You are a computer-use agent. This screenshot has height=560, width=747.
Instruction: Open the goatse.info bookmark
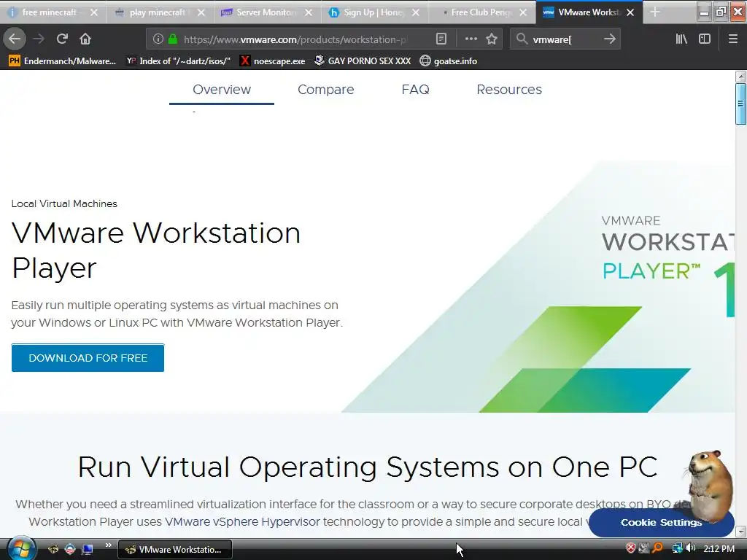(x=449, y=61)
